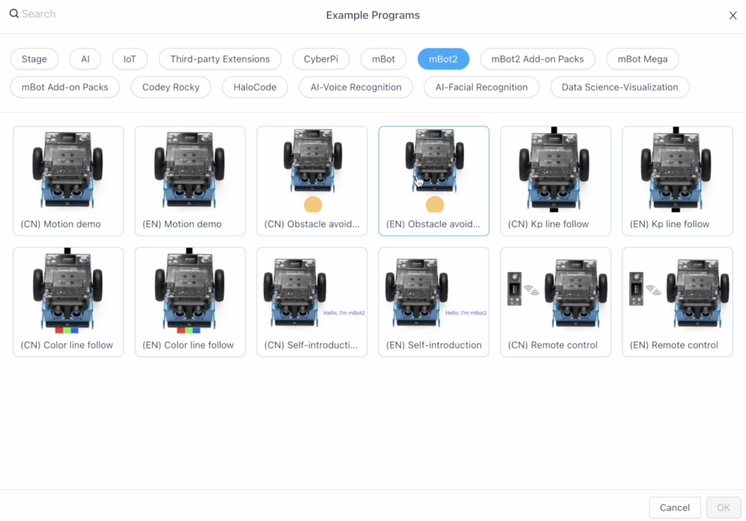Choose the (CN) Self-introduction example
This screenshot has height=521, width=746.
click(312, 302)
